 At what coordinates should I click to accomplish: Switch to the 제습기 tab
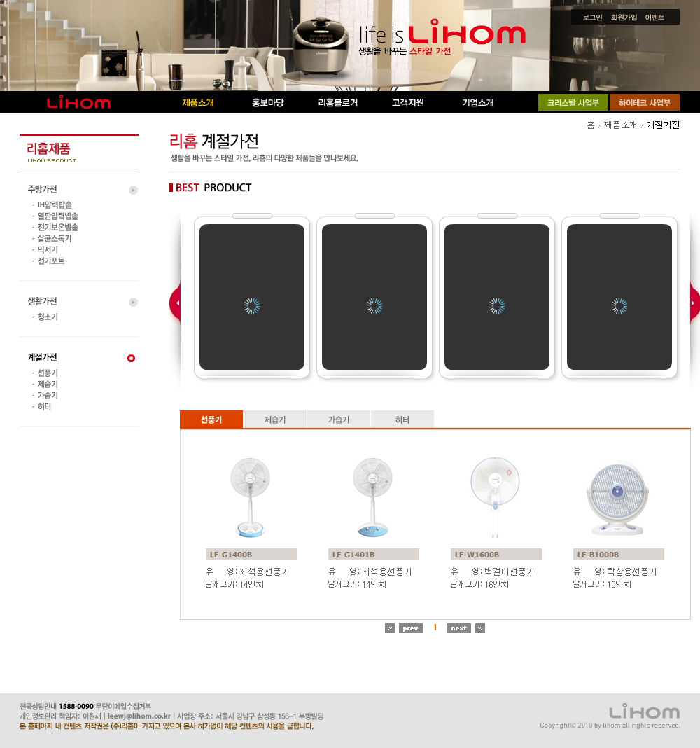point(275,420)
